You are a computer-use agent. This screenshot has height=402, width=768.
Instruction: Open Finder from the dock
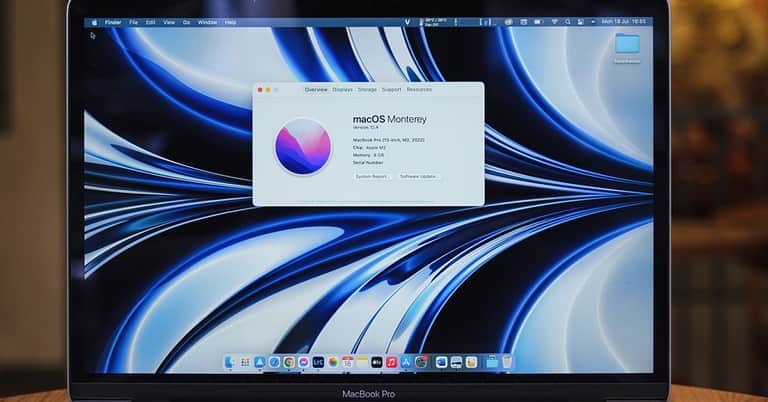[230, 362]
